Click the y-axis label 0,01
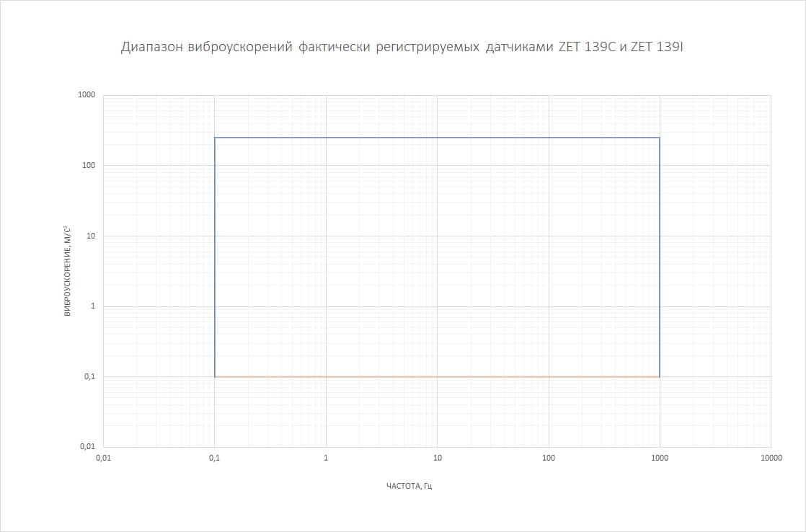The image size is (806, 532). point(87,446)
